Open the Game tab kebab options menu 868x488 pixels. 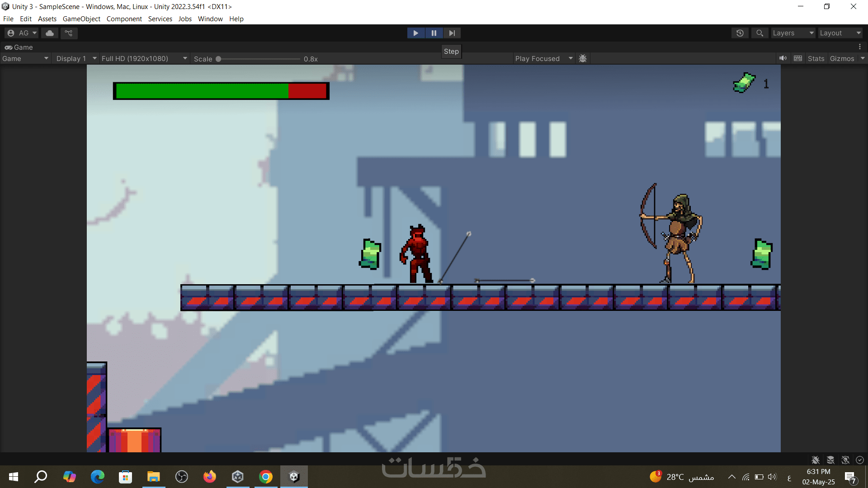(859, 47)
